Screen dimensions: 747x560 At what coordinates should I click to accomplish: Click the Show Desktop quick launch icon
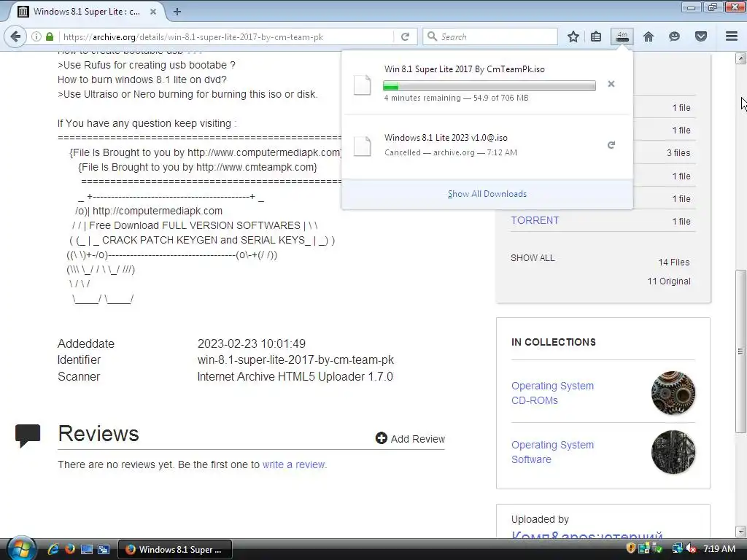(87, 549)
